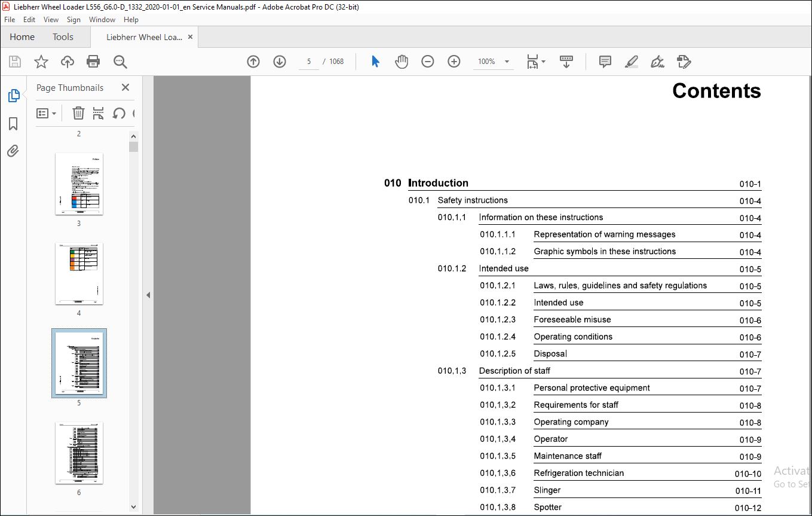Open Information on these instructions entry

click(x=541, y=218)
